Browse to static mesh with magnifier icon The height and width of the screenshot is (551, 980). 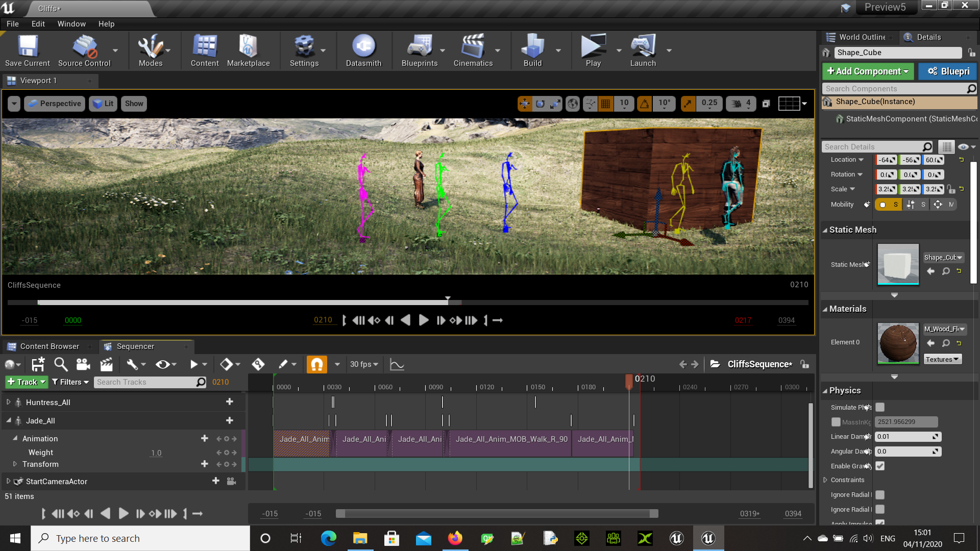click(x=946, y=271)
